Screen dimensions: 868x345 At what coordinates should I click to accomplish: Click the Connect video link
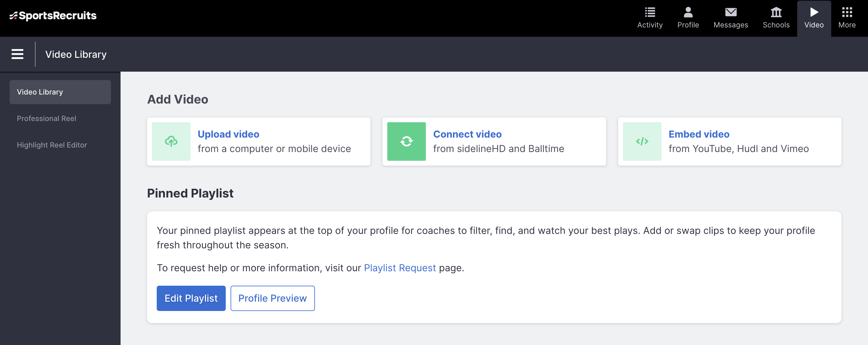click(467, 134)
